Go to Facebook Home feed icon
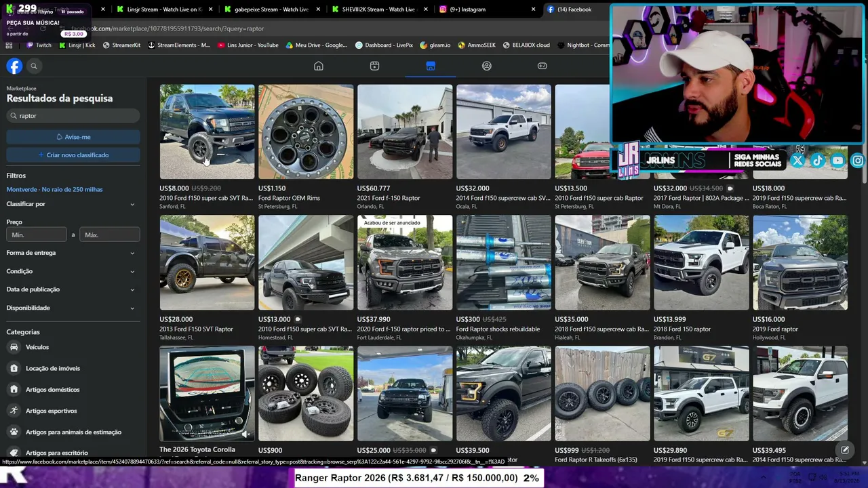The image size is (868, 488). [x=319, y=66]
